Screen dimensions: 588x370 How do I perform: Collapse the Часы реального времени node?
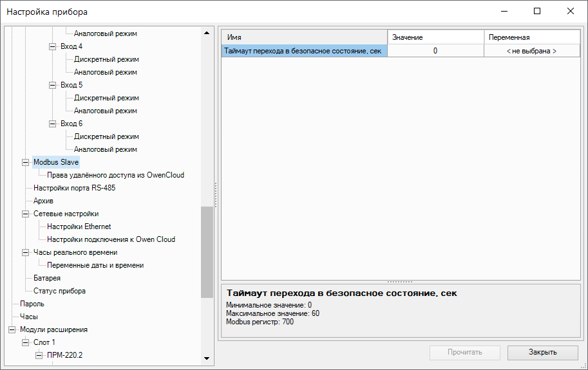coord(26,252)
